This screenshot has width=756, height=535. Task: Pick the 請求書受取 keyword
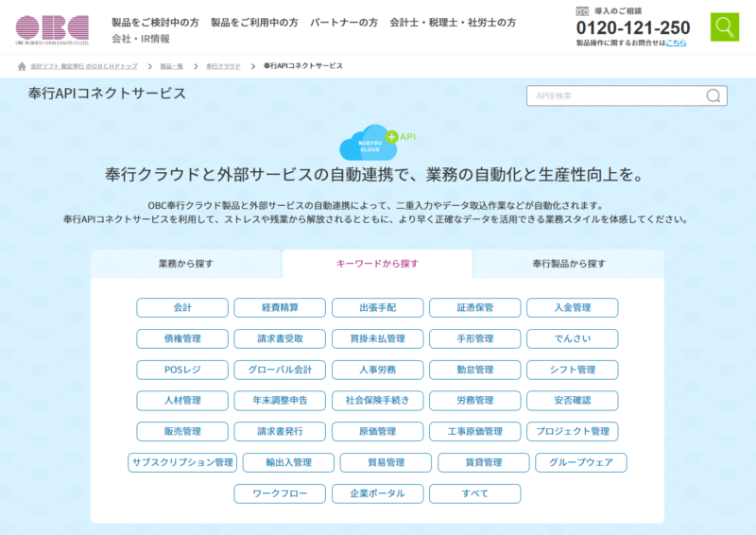click(x=280, y=338)
